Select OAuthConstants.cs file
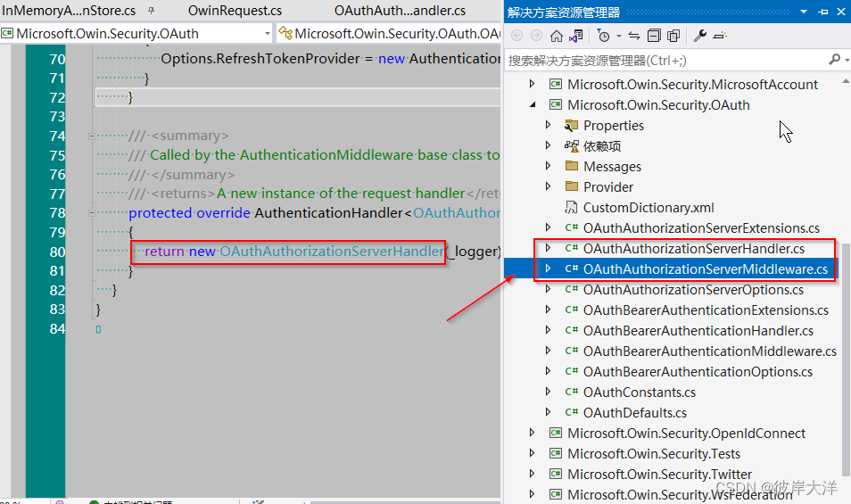 pyautogui.click(x=640, y=392)
